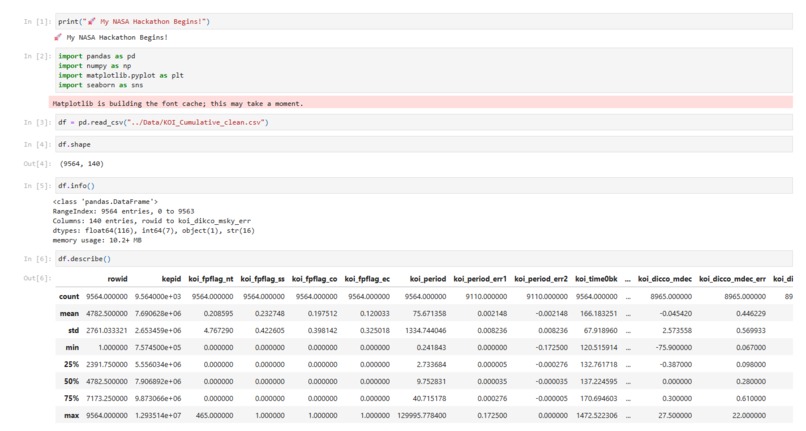This screenshot has width=806, height=431.
Task: Click the 'dtypes: float64(116)' output line
Action: 153,230
